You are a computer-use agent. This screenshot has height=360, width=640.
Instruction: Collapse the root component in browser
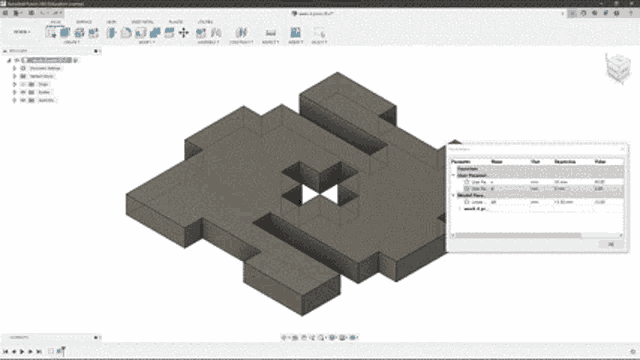(x=9, y=60)
